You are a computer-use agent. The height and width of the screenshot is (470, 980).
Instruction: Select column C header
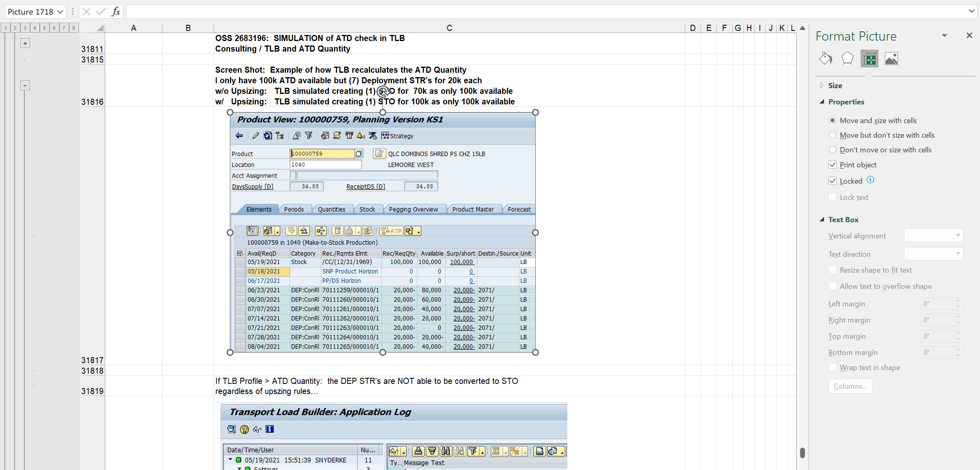[449, 28]
